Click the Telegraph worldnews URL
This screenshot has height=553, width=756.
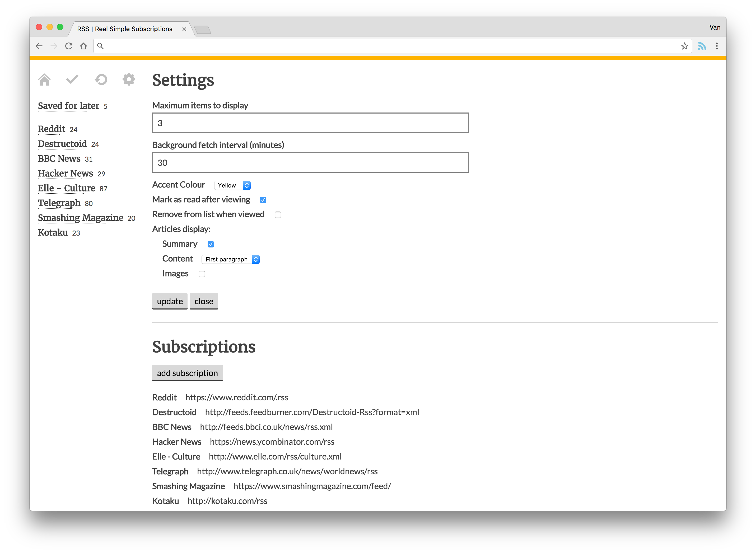[287, 471]
